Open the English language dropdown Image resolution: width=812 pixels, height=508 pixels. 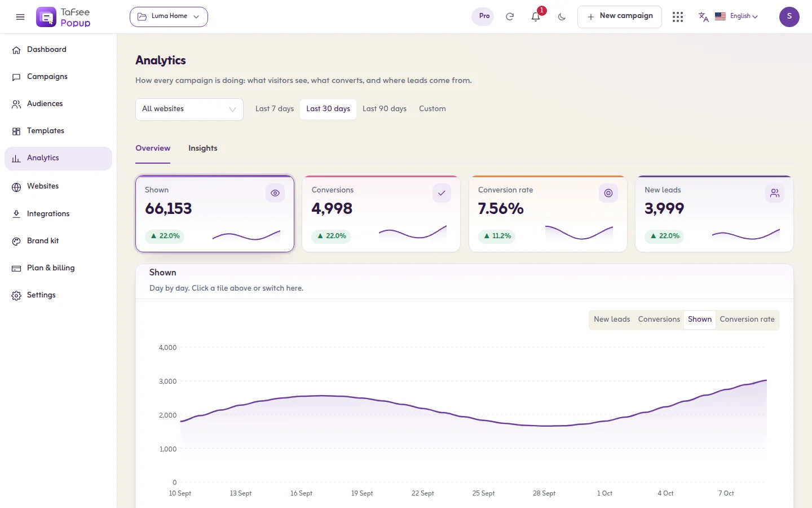pos(738,16)
